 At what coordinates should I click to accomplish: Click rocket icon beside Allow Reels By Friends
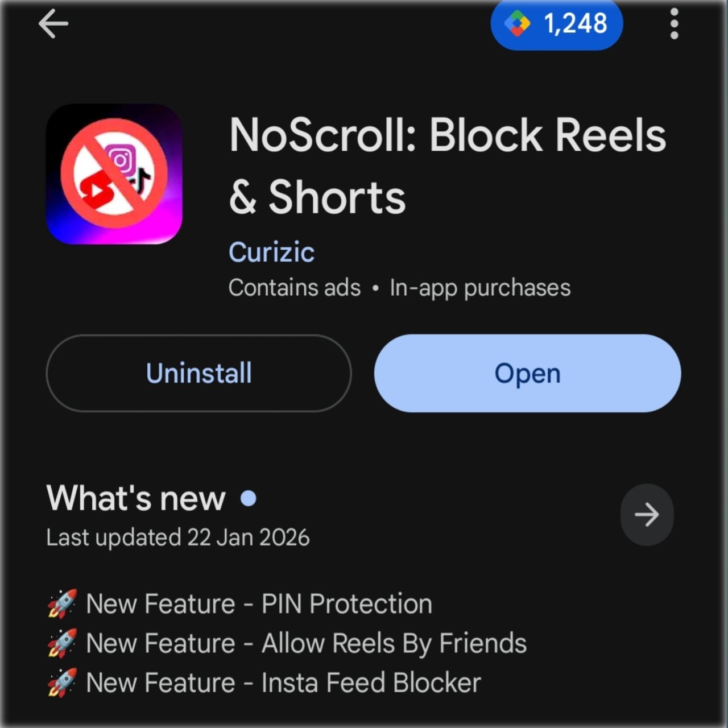[x=62, y=644]
